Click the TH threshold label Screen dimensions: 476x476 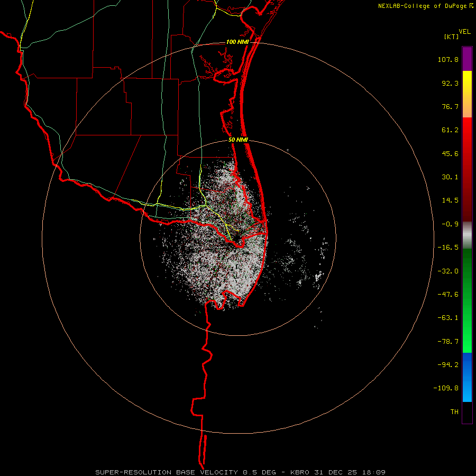click(454, 412)
